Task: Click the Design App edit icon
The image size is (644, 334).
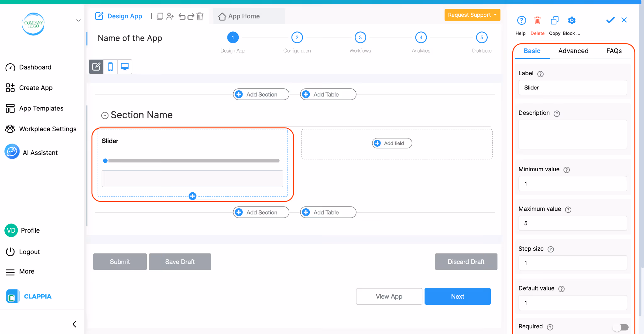Action: (99, 16)
